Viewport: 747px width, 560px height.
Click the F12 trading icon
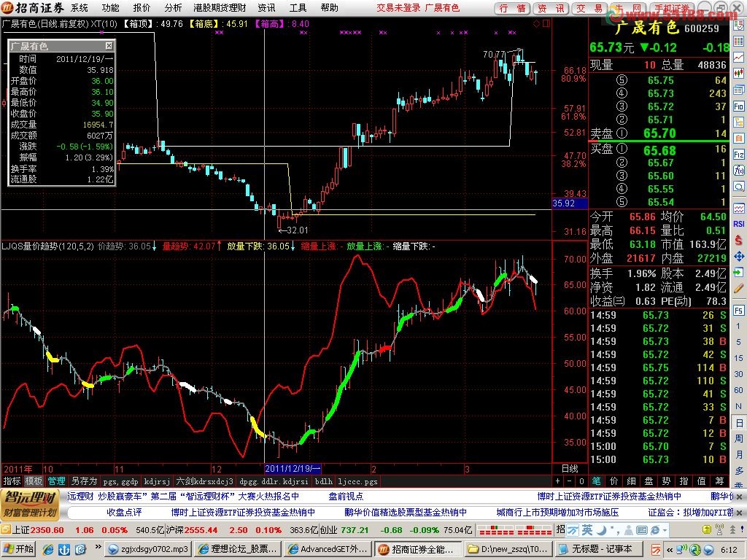739,155
